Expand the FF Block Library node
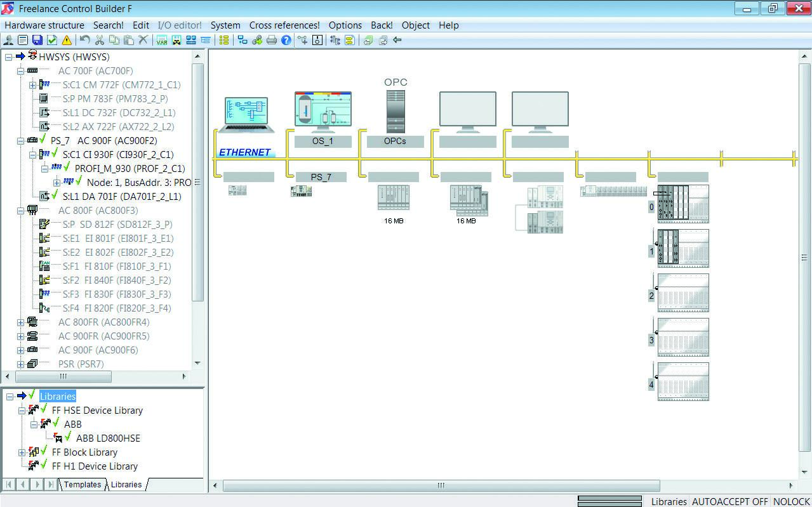This screenshot has height=507, width=812. 21,452
